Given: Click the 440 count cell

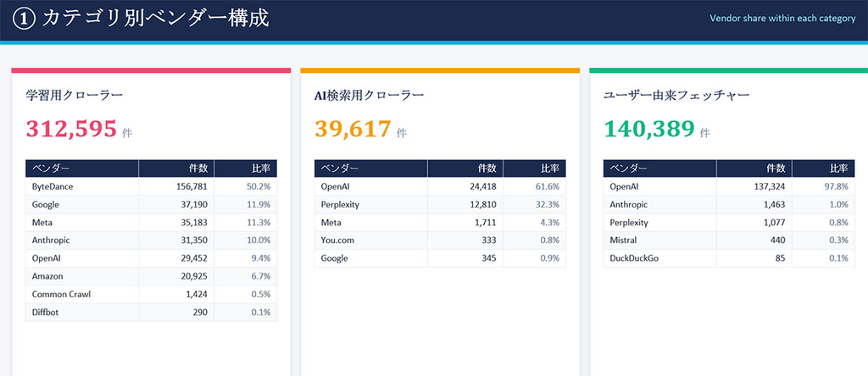Looking at the screenshot, I should point(754,241).
